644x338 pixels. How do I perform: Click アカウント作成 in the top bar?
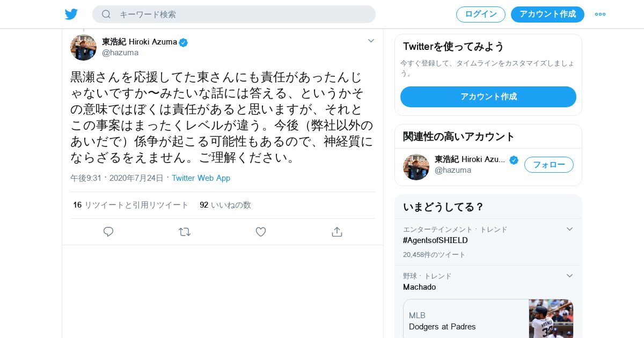[x=547, y=14]
